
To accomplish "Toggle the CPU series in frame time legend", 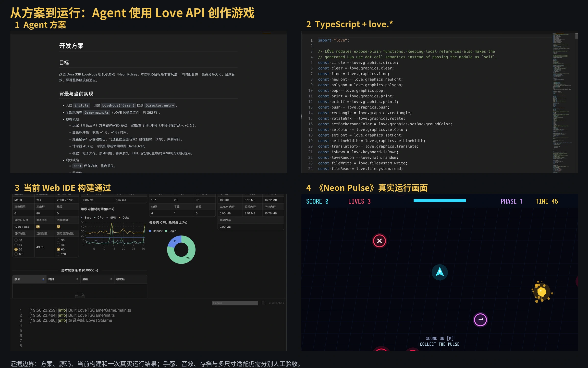I will [x=99, y=218].
